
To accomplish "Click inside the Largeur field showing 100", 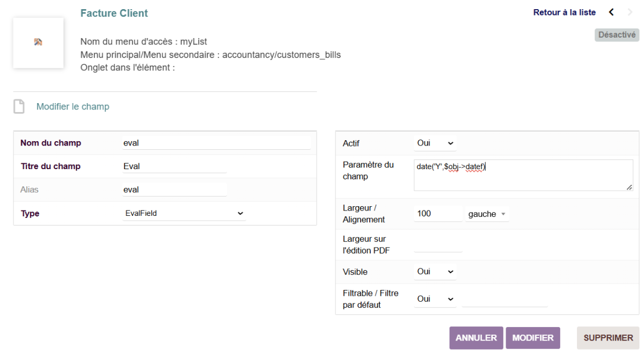I will [437, 214].
